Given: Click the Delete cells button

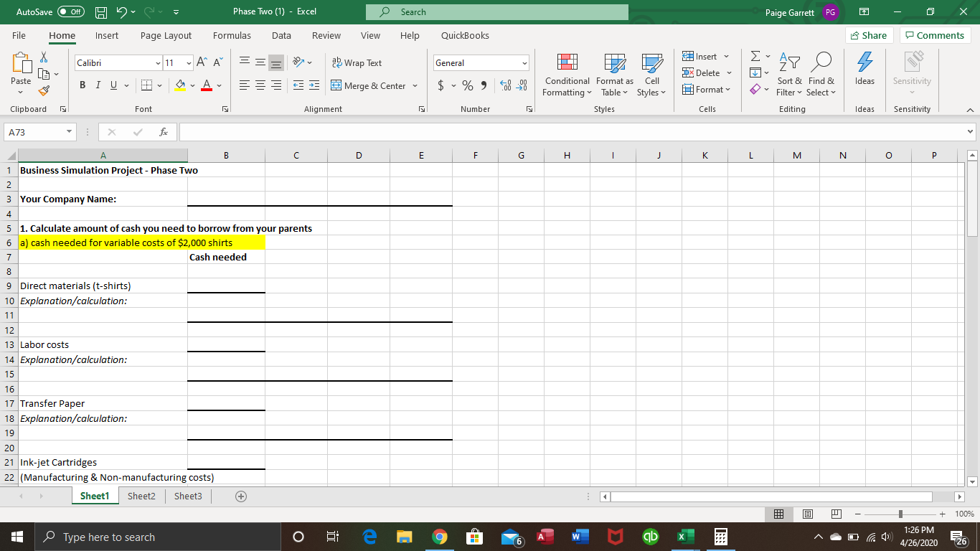Looking at the screenshot, I should point(707,73).
